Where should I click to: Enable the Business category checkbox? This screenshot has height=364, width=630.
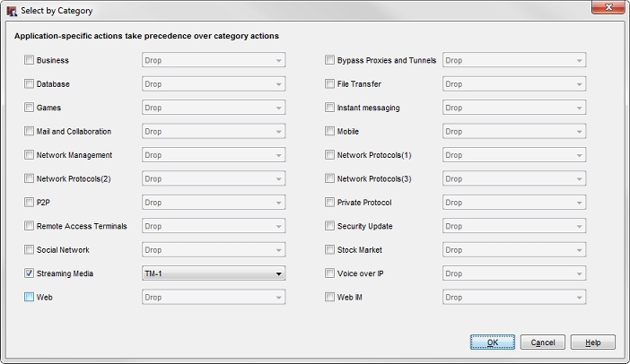click(x=30, y=61)
